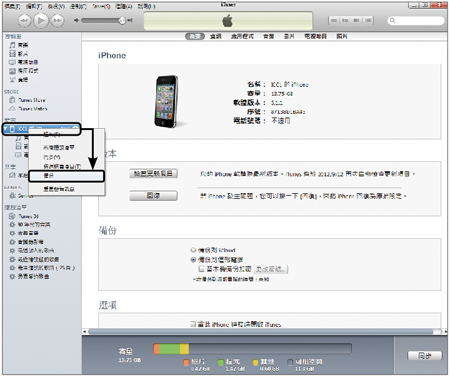Click the horizontal scrollbar under content pane
This screenshot has width=450, height=377.
[x=261, y=332]
